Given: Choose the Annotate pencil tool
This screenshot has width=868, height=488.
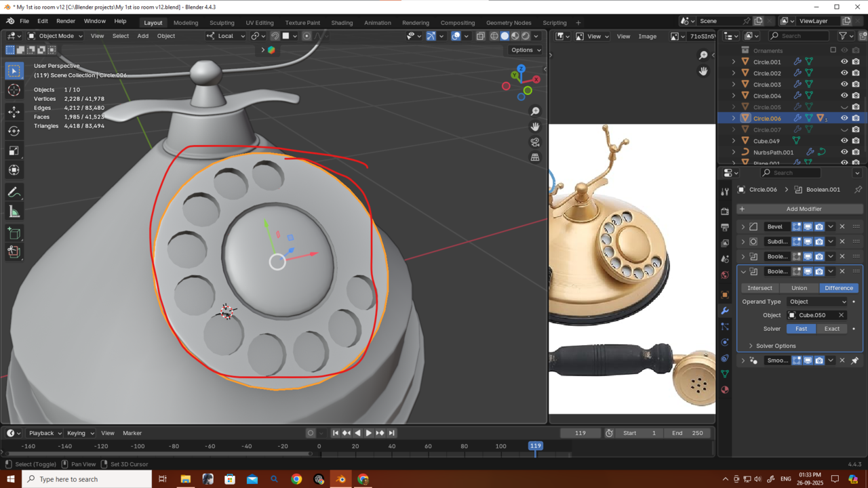Looking at the screenshot, I should click(x=14, y=192).
